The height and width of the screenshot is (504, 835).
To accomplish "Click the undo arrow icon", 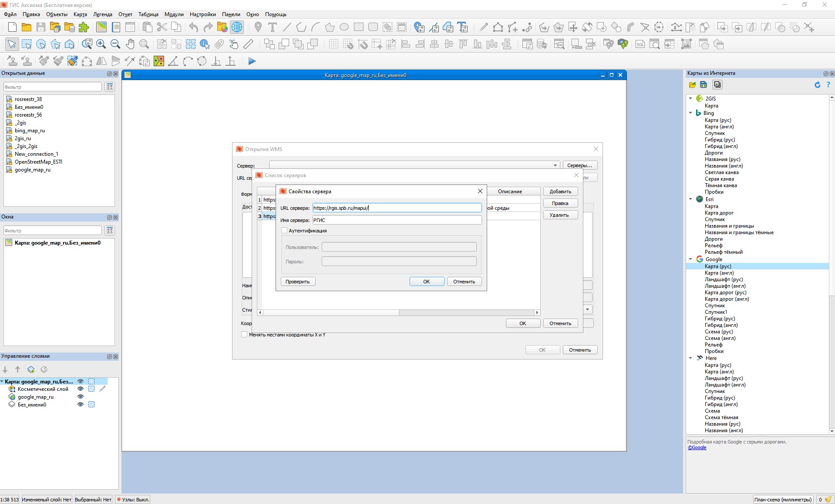I will pyautogui.click(x=194, y=27).
